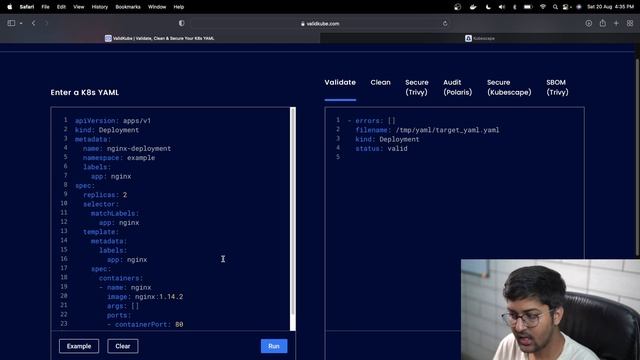Viewport: 640px width, 360px height.
Task: Show the tab overview grid
Action: pos(630,23)
